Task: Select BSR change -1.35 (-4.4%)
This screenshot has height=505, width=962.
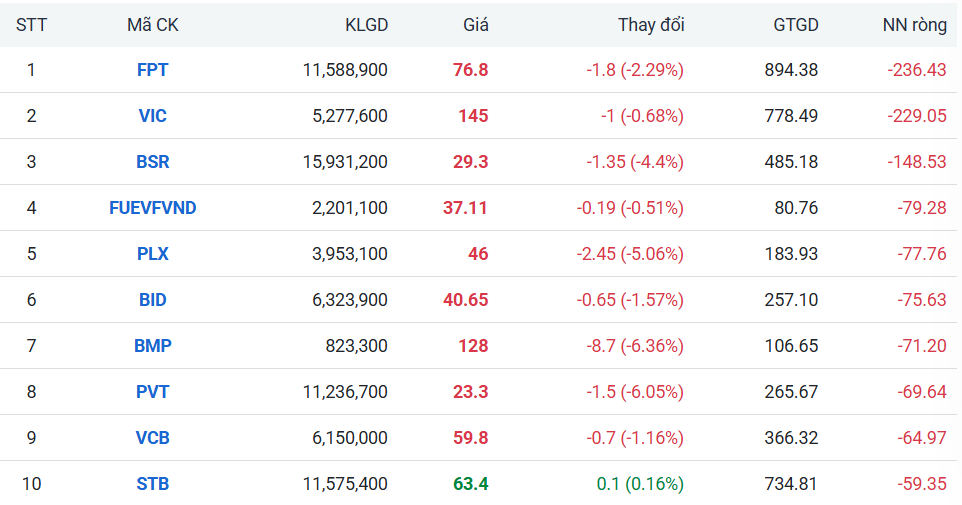Action: click(x=635, y=162)
